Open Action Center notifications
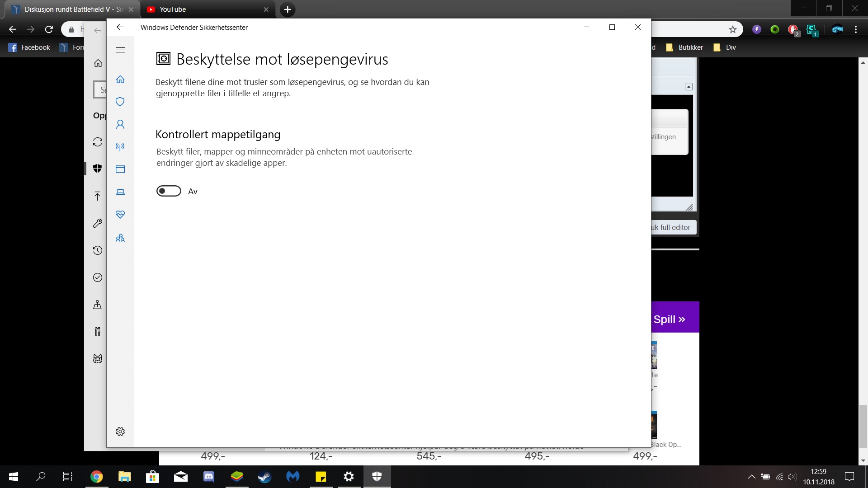The width and height of the screenshot is (868, 488). click(x=849, y=477)
